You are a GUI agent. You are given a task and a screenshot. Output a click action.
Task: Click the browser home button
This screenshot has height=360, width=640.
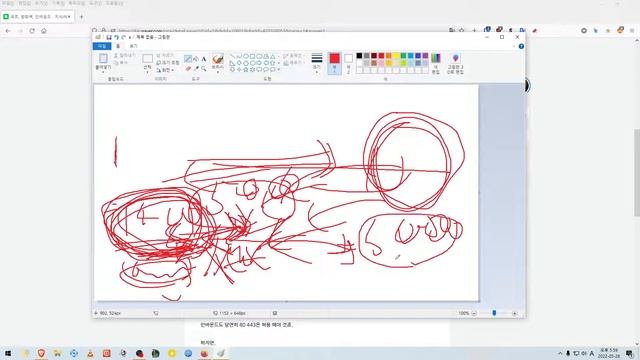[44, 31]
